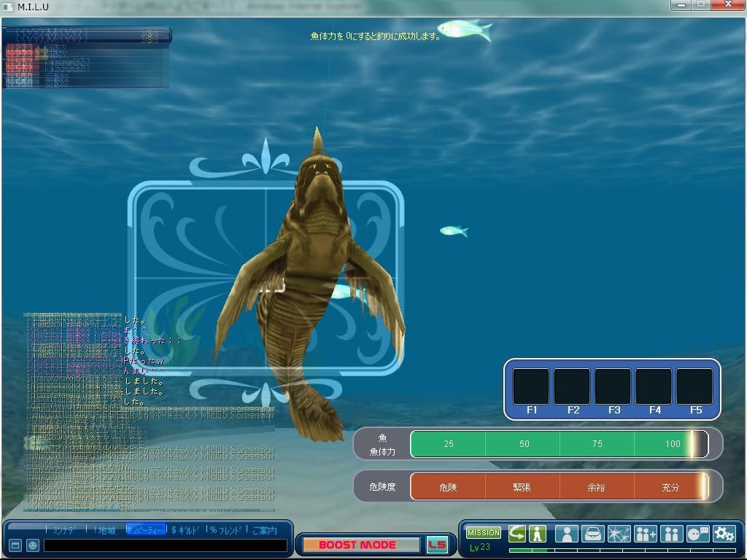
Task: Open the sparkle skills icon
Action: (x=619, y=534)
